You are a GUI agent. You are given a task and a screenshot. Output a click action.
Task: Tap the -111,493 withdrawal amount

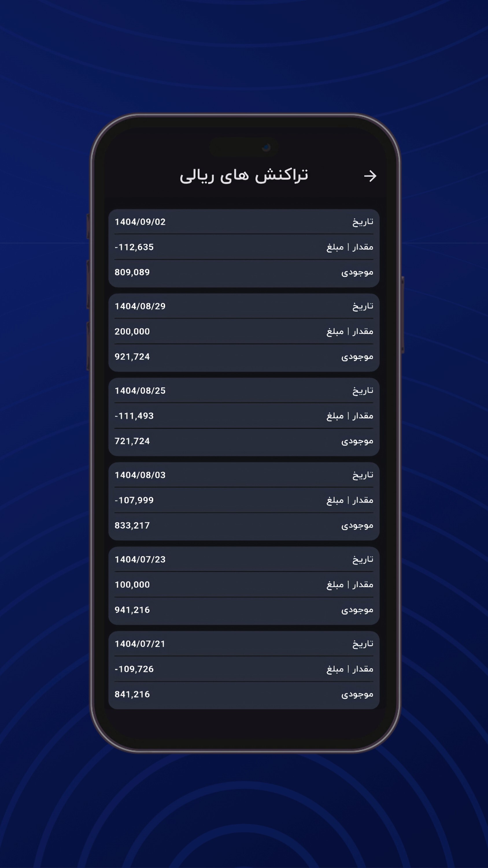pos(134,416)
